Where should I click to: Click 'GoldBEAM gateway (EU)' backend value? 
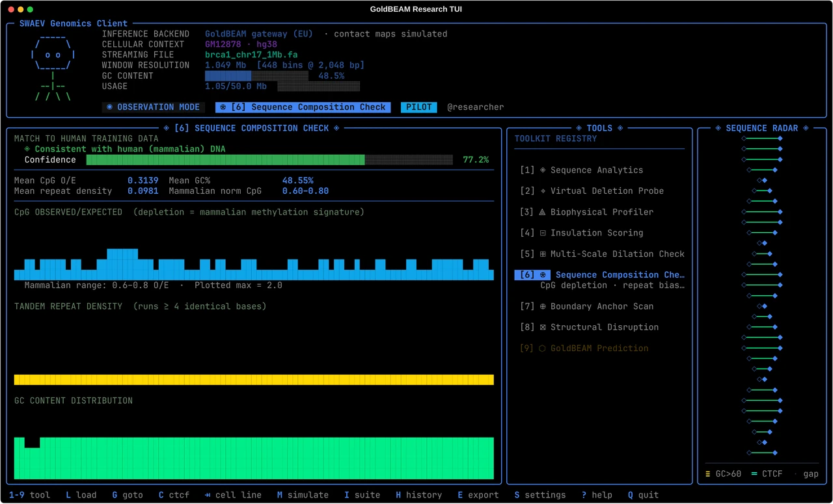pyautogui.click(x=259, y=34)
